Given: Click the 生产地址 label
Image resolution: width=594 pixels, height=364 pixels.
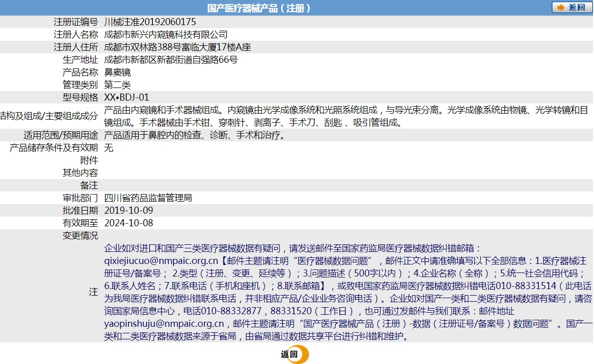Looking at the screenshot, I should (80, 59).
